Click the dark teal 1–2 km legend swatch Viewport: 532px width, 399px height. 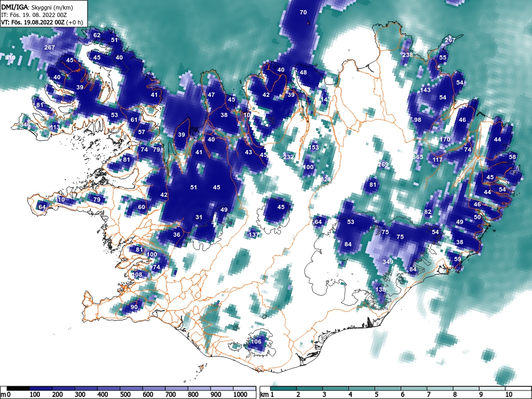pyautogui.click(x=284, y=388)
